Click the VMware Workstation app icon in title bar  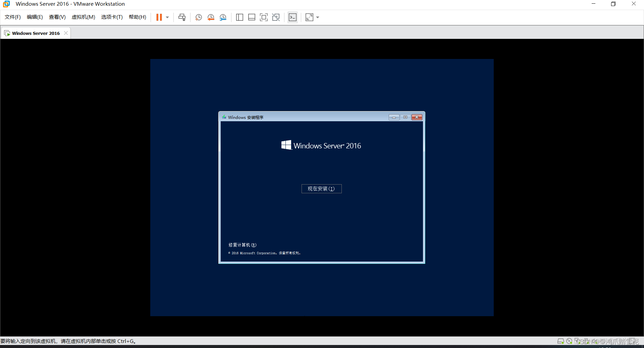6,4
